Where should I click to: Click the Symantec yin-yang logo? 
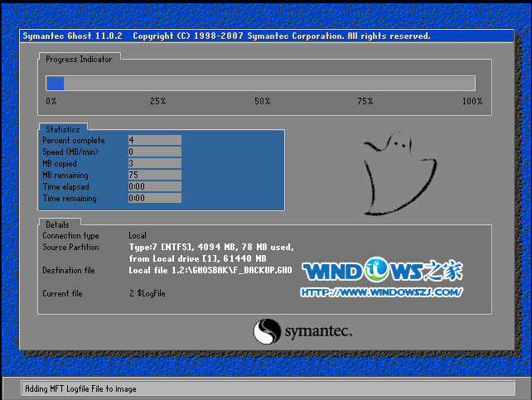[x=266, y=331]
